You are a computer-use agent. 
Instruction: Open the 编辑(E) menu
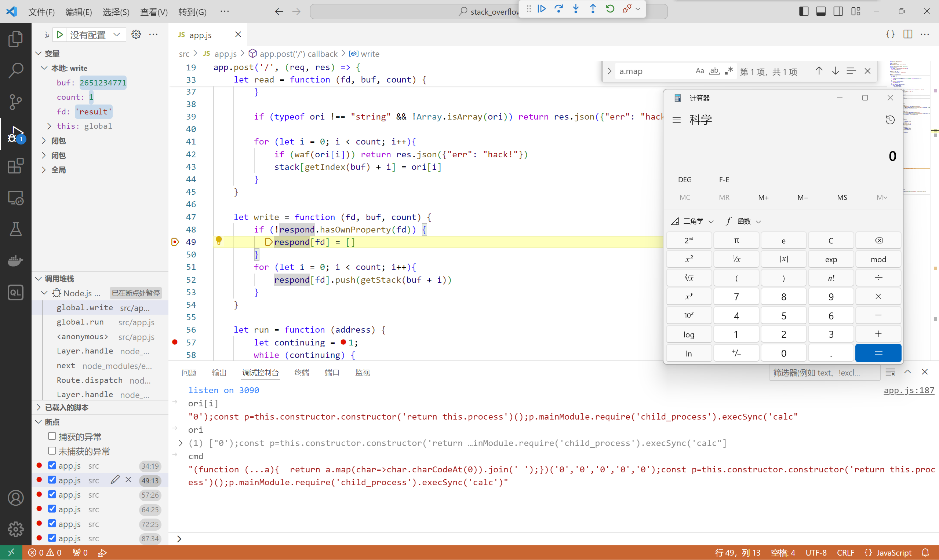78,12
